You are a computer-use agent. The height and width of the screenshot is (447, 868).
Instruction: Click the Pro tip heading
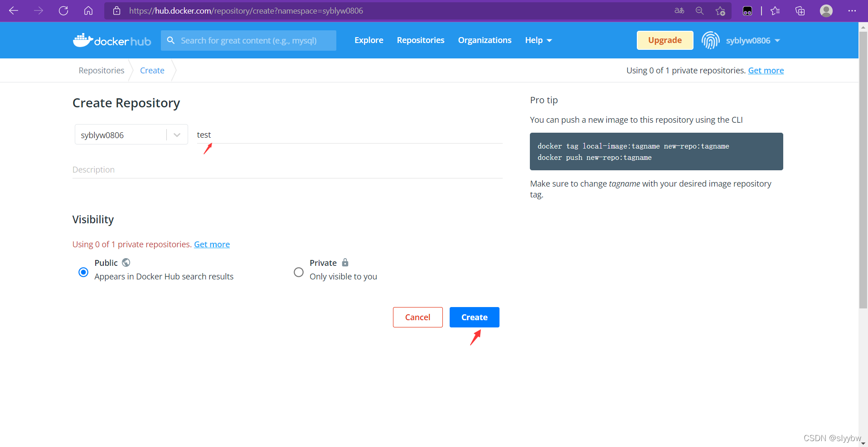pyautogui.click(x=544, y=100)
